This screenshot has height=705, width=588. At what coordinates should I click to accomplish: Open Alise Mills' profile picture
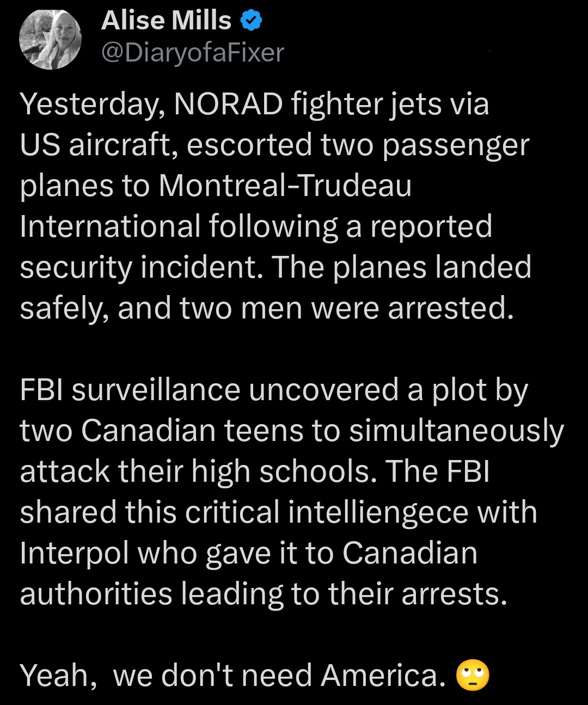(50, 40)
